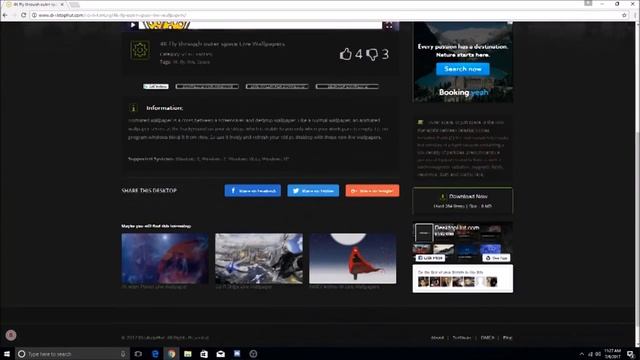
Task: Share on Facebook button
Action: pyautogui.click(x=253, y=191)
